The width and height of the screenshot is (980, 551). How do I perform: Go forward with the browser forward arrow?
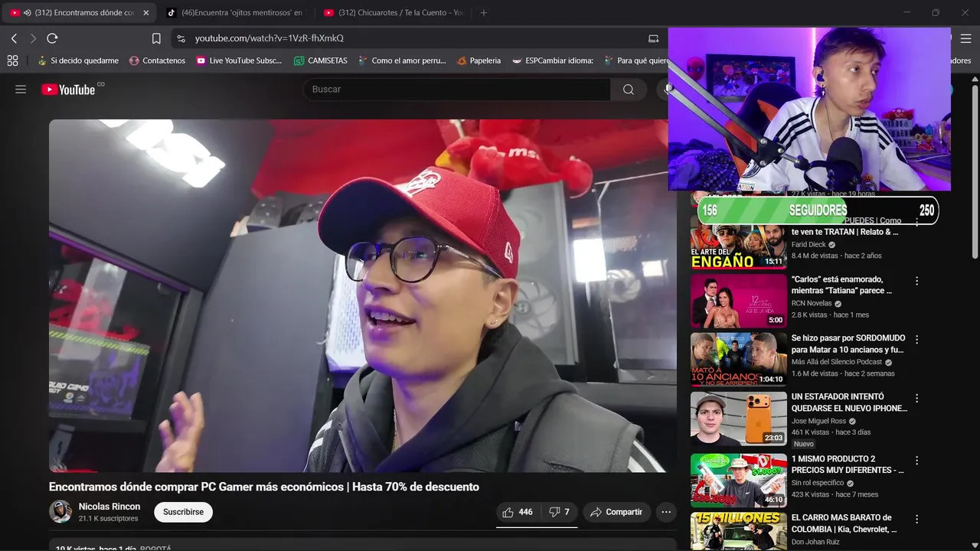pyautogui.click(x=33, y=38)
